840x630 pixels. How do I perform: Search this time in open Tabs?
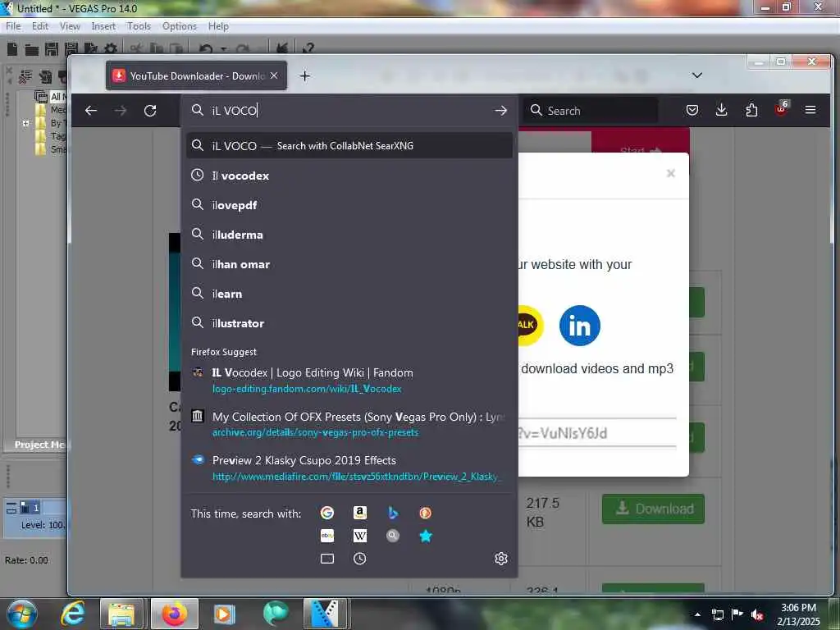(x=326, y=559)
